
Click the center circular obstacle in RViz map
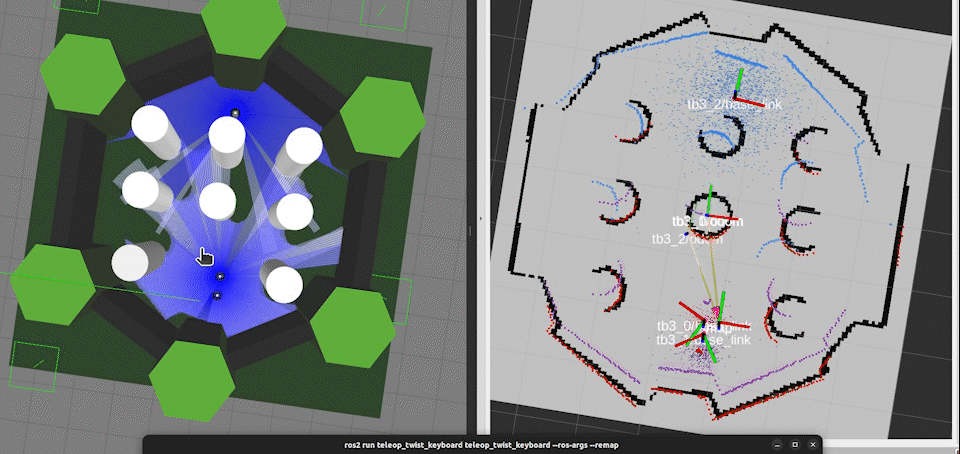point(709,210)
